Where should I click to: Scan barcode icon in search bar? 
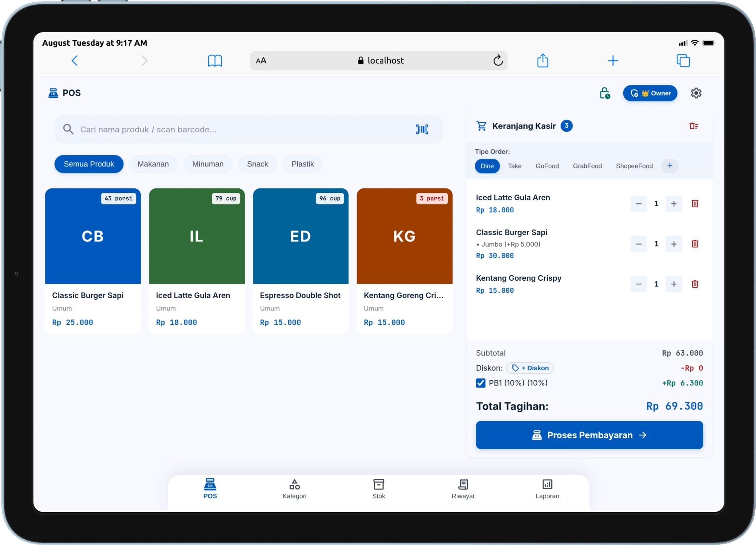(422, 129)
